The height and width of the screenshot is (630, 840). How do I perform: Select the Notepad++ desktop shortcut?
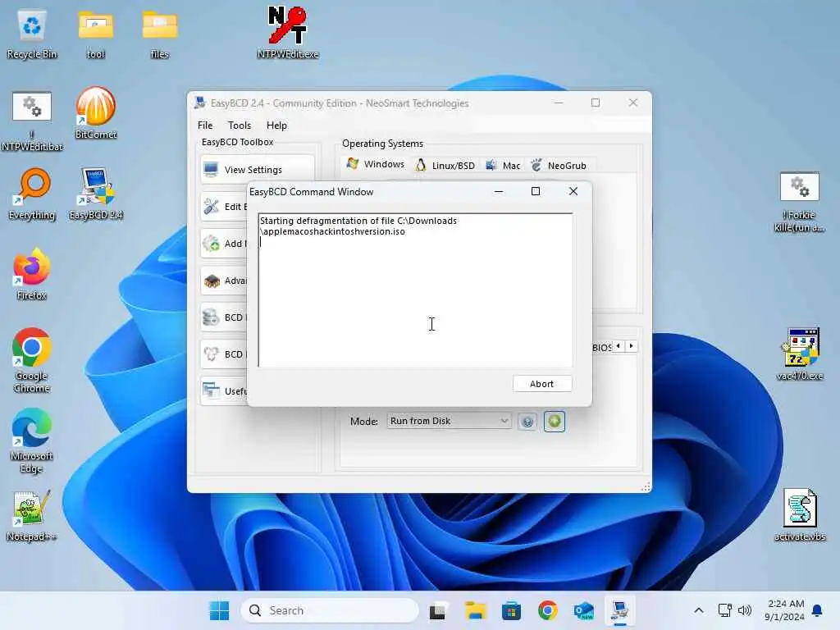click(x=32, y=515)
